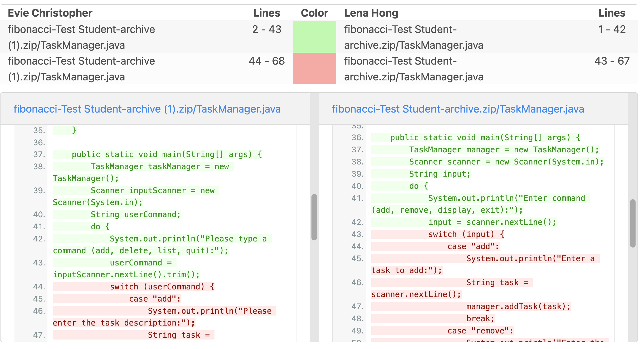644x349 pixels.
Task: Click 'Scanner inputScanner = new' line in left pane
Action: [x=136, y=190]
